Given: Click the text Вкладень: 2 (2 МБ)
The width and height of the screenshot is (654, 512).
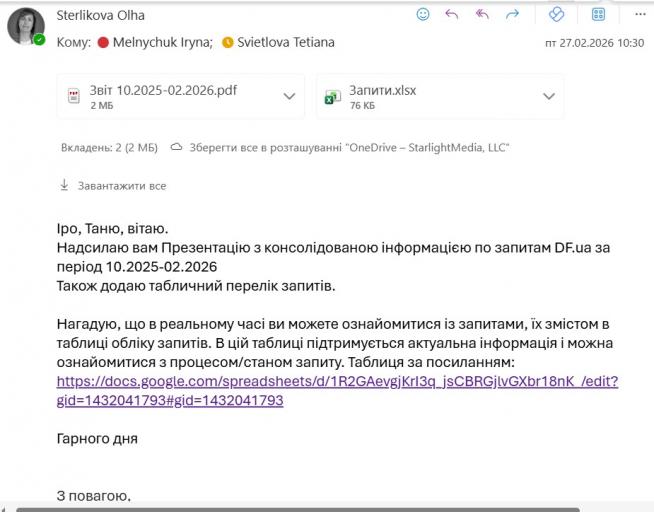Looking at the screenshot, I should [x=109, y=148].
